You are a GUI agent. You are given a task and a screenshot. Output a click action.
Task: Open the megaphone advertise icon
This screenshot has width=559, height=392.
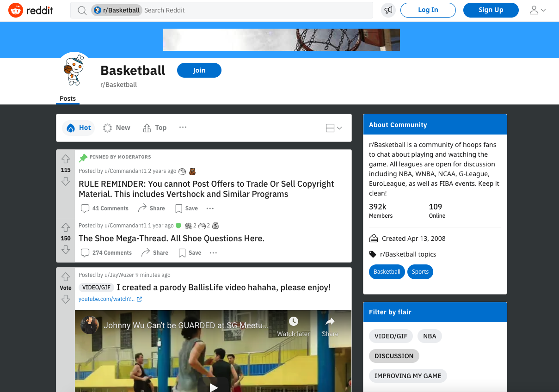(x=388, y=10)
